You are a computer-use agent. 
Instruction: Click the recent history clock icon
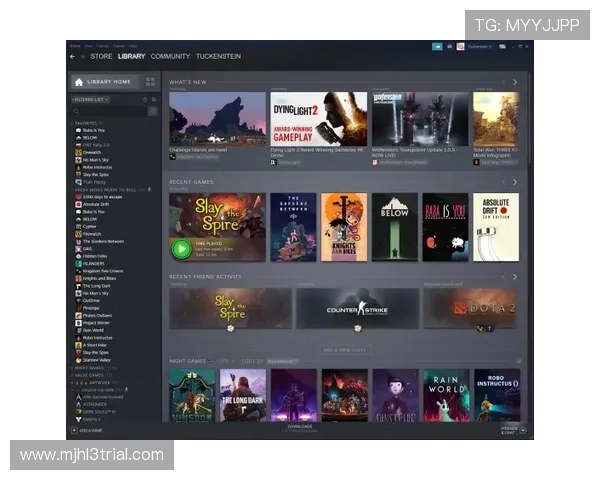coord(143,100)
